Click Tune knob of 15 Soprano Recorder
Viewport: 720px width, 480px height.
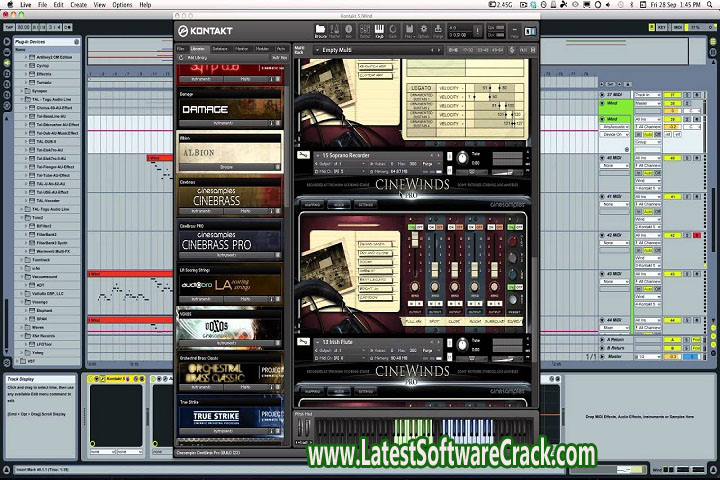point(462,159)
